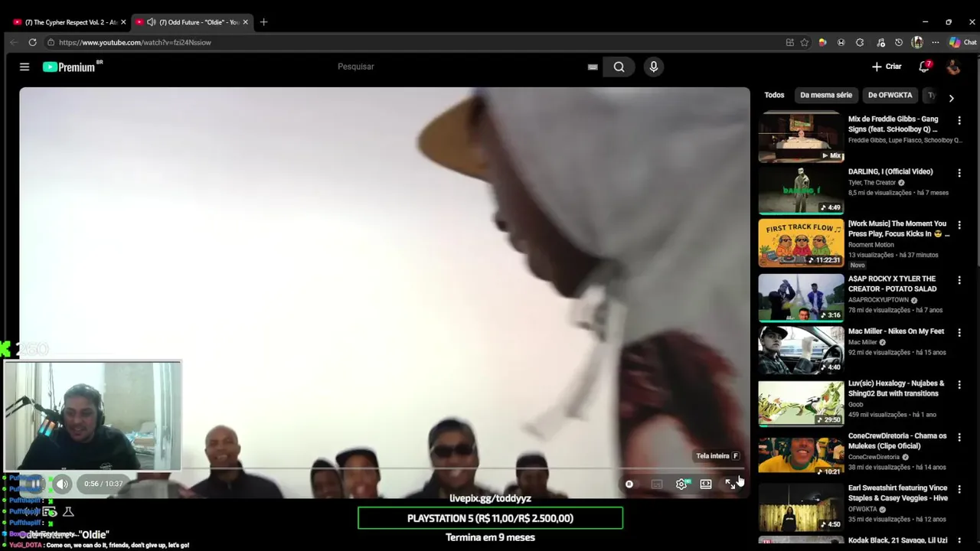Viewport: 980px width, 551px height.
Task: Open the colorful workspace icon in browser toolbar
Action: 822,42
